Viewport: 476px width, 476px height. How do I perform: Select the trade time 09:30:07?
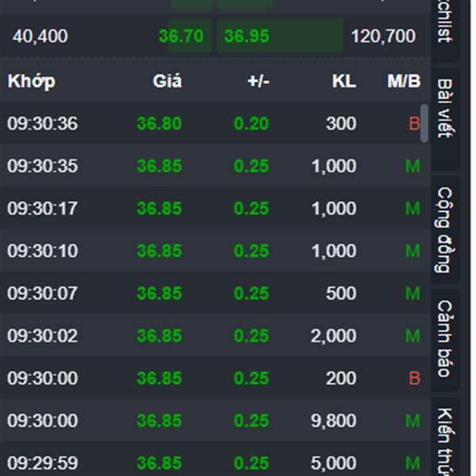click(42, 294)
